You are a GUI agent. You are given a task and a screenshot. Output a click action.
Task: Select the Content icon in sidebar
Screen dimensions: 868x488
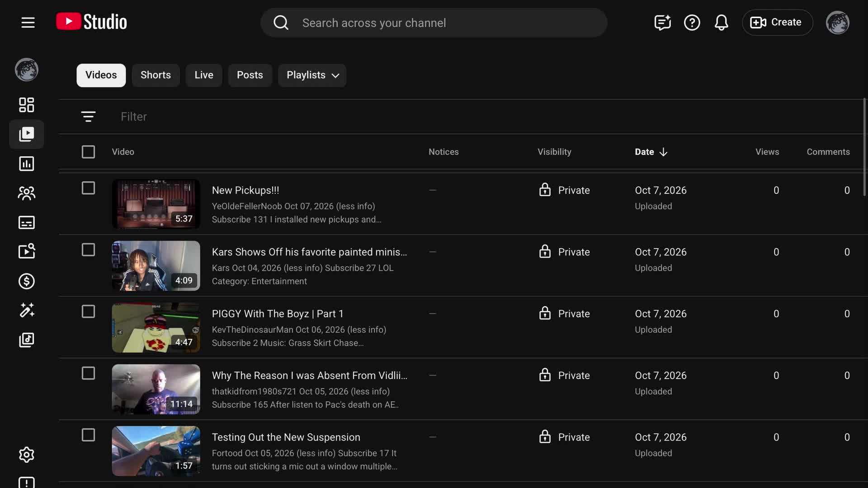point(27,134)
